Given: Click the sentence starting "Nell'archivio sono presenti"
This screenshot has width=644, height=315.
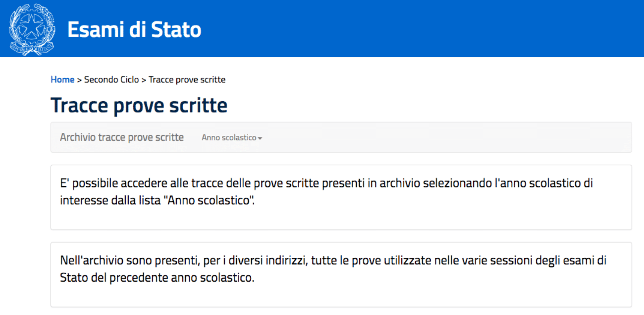Looking at the screenshot, I should 333,260.
